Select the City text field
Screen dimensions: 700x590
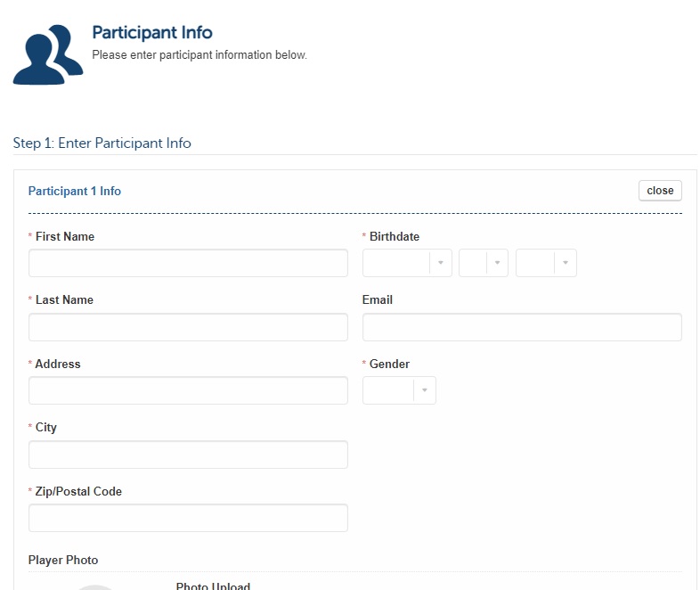(x=188, y=455)
